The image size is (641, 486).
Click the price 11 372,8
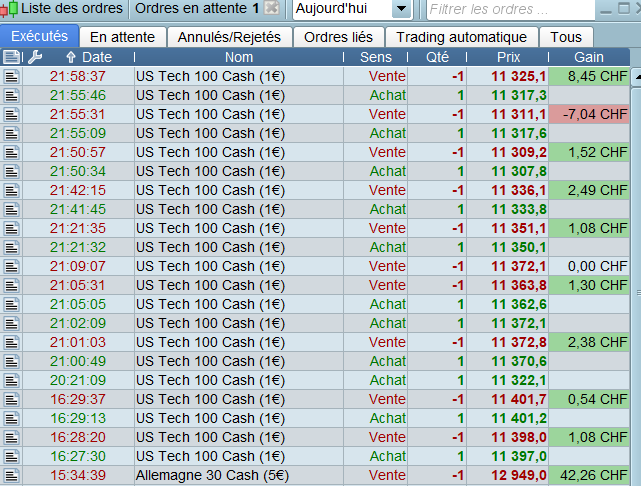(x=518, y=343)
